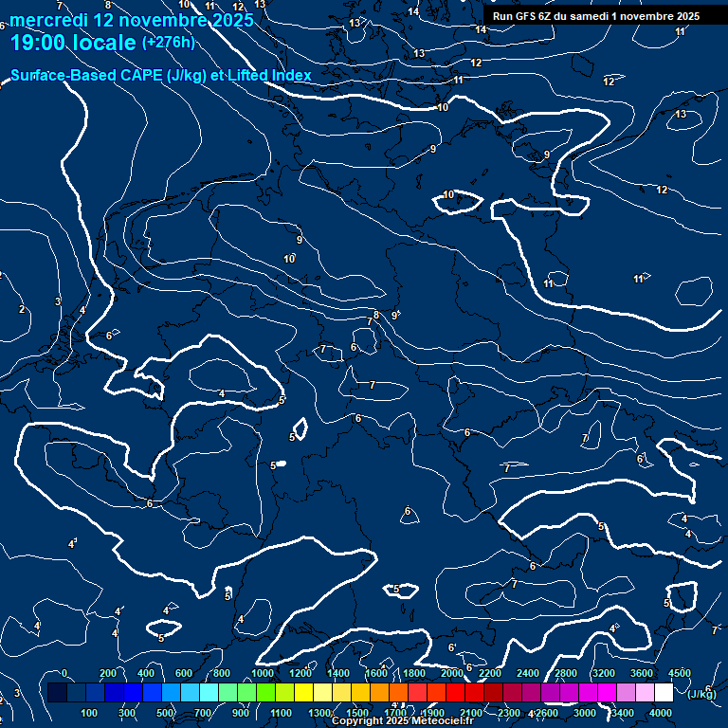
Task: Click the pure yellow legend swatch
Action: 303,692
